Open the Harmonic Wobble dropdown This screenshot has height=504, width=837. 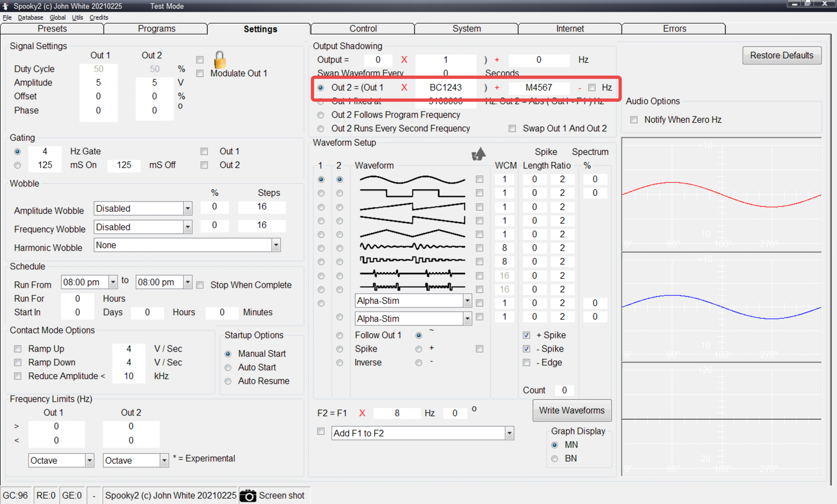(x=276, y=245)
